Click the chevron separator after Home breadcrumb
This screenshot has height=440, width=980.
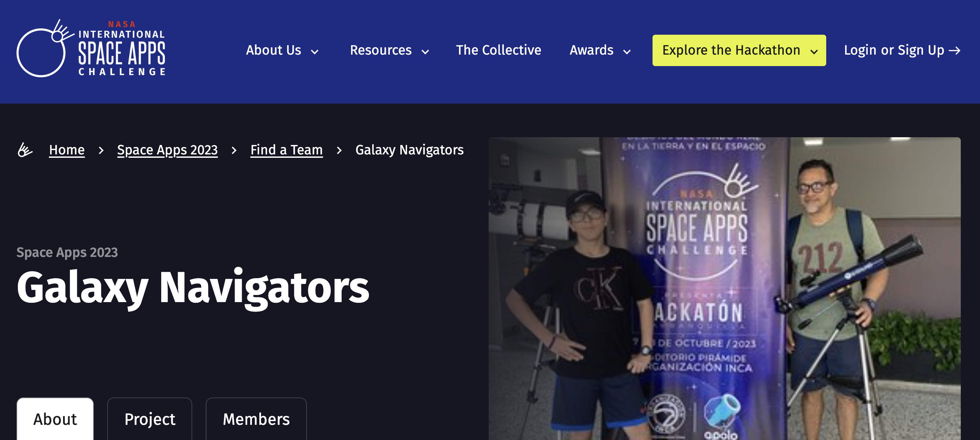point(101,150)
